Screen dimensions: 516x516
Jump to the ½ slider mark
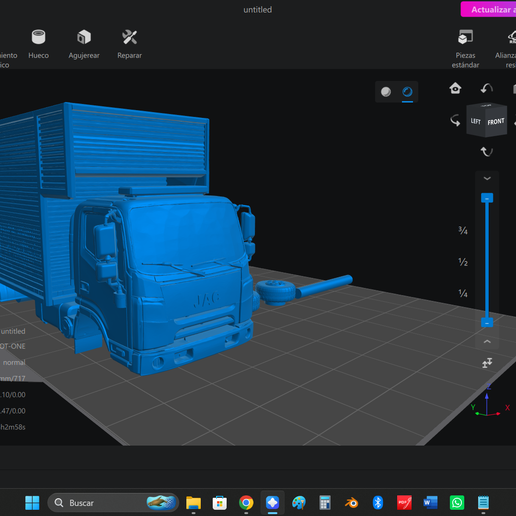[x=463, y=262]
